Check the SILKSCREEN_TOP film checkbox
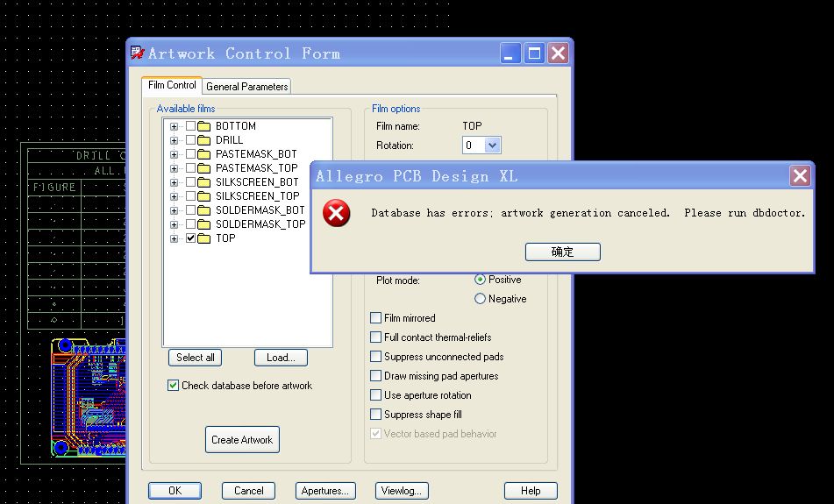 point(190,196)
